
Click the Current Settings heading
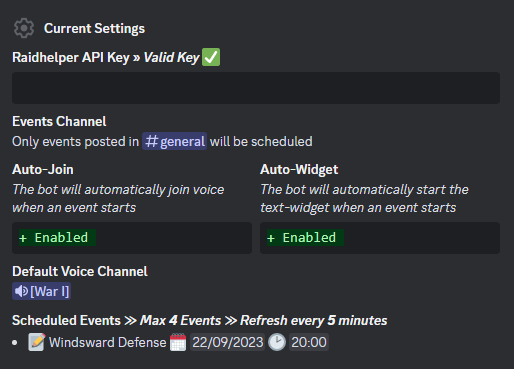pyautogui.click(x=94, y=28)
